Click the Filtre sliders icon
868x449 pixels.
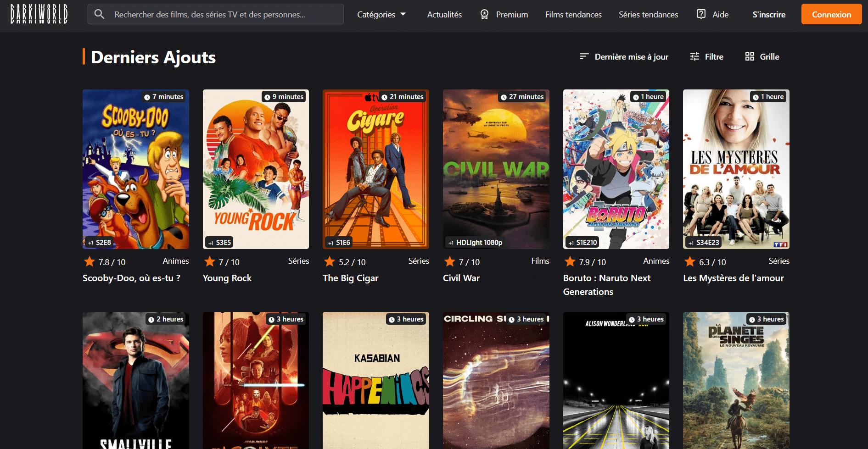click(694, 56)
